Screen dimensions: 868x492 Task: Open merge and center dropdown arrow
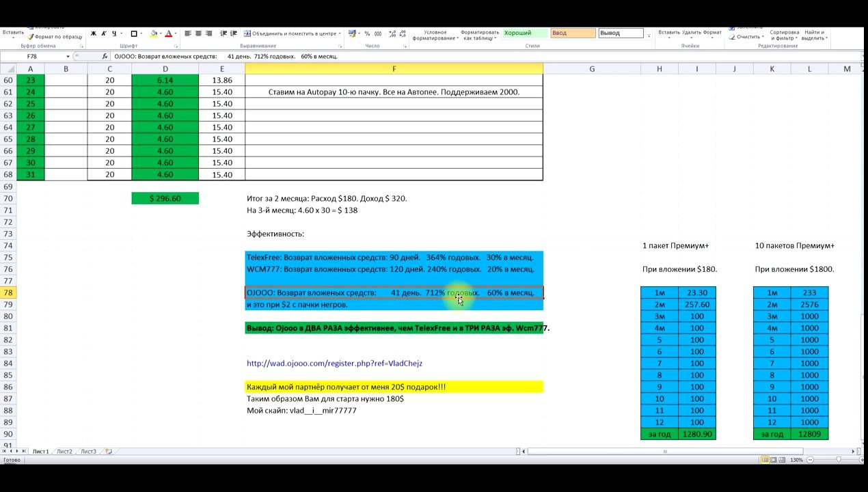340,33
